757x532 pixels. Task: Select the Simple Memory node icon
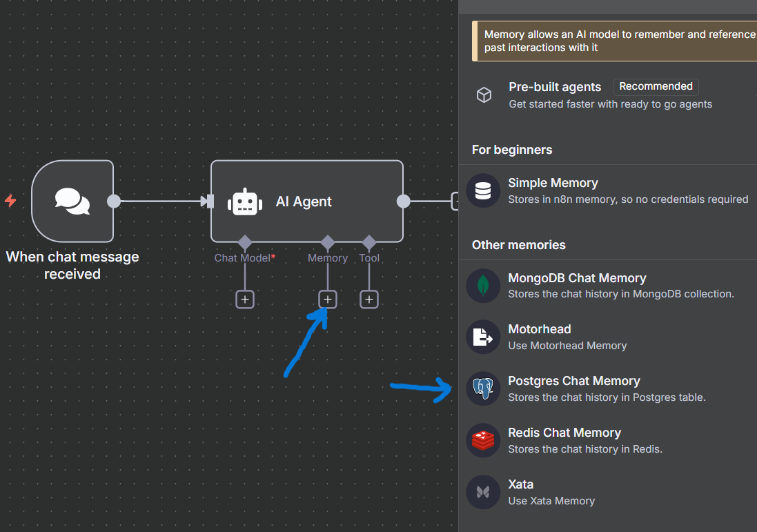483,190
